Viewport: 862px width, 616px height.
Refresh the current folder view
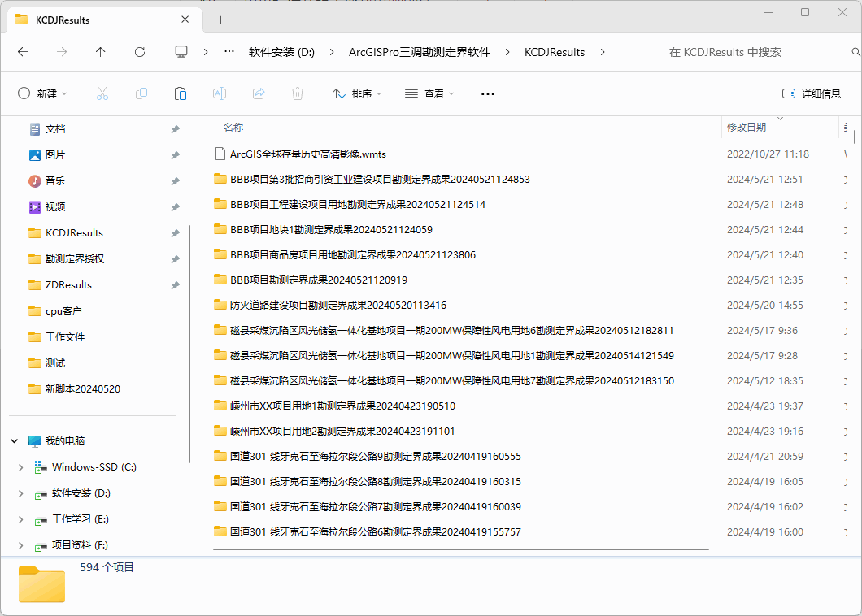[x=140, y=52]
